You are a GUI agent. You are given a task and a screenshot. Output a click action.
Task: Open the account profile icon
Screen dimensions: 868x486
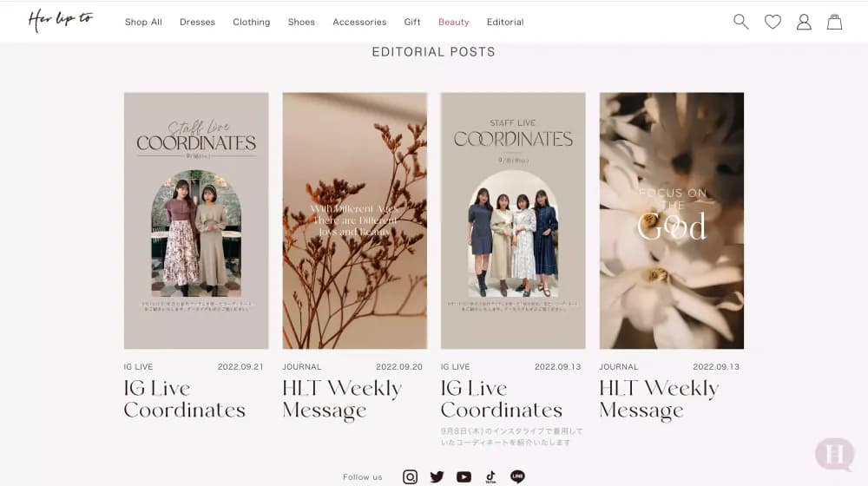804,23
